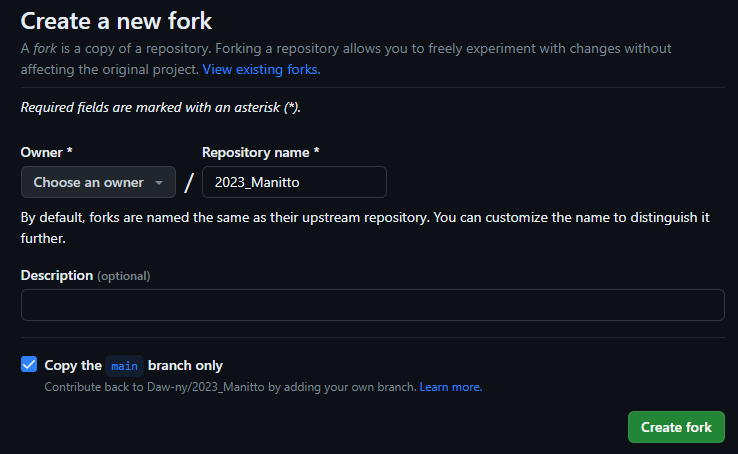Screen dimensions: 738x454
Task: Click into the empty Description text box
Action: (373, 305)
